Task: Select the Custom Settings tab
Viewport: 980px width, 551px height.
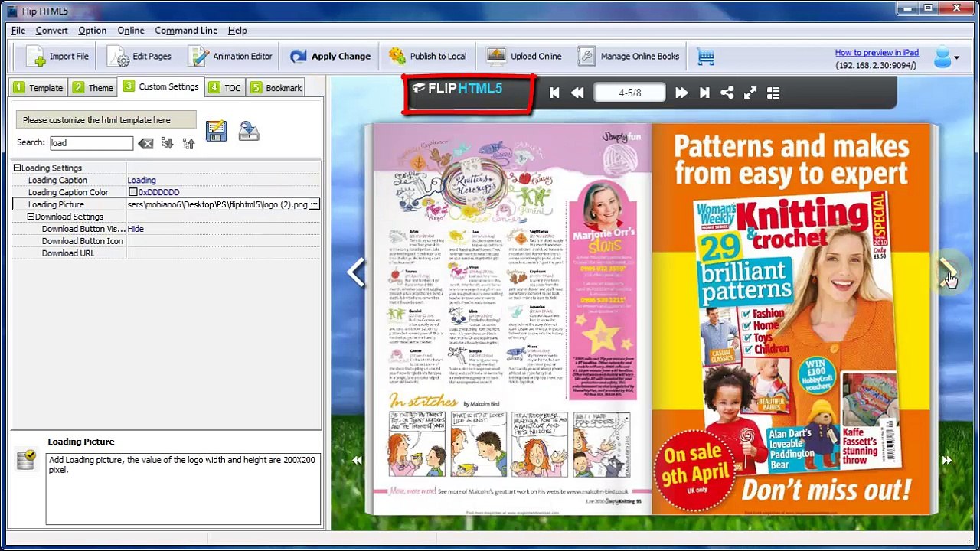Action: pyautogui.click(x=161, y=86)
